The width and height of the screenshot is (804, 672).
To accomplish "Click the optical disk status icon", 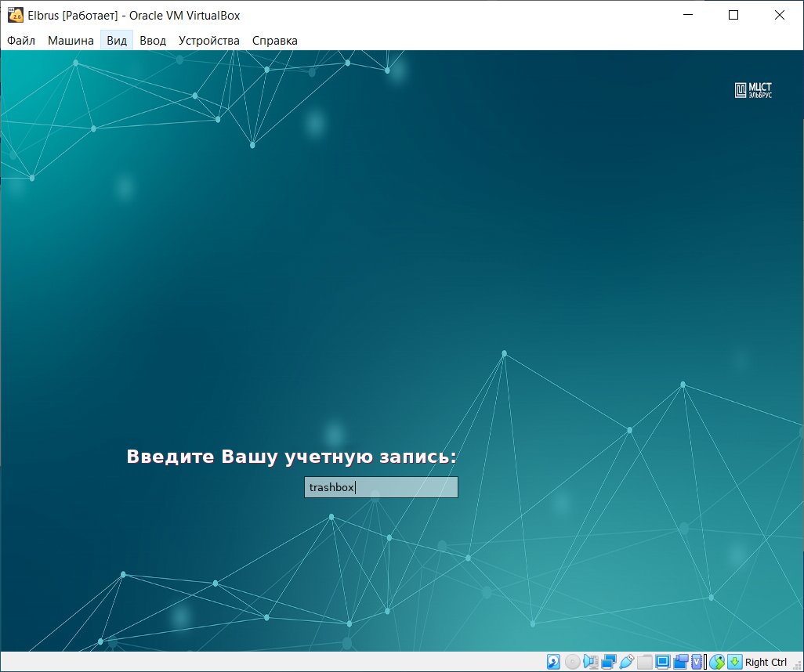I will (573, 662).
